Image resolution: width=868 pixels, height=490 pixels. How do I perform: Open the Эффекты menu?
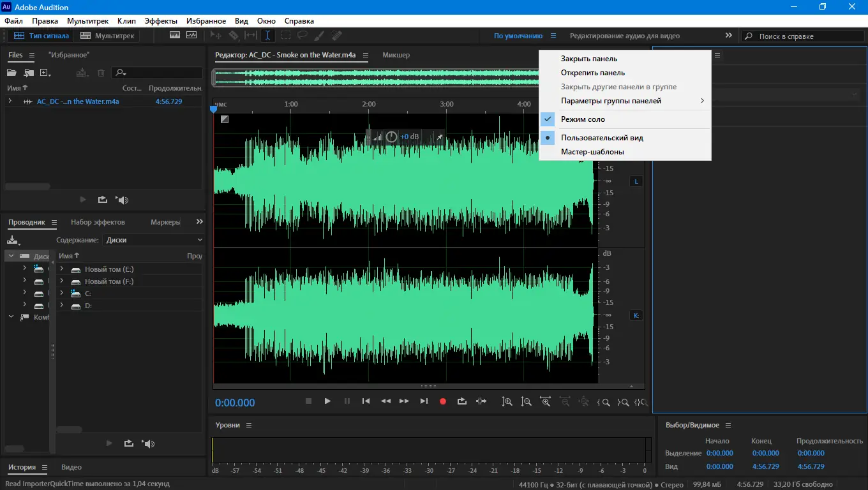(x=161, y=21)
